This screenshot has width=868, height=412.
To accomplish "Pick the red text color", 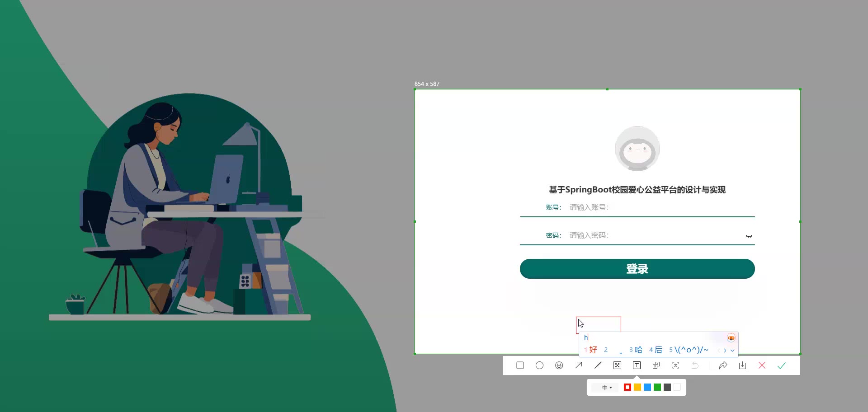I will click(627, 387).
